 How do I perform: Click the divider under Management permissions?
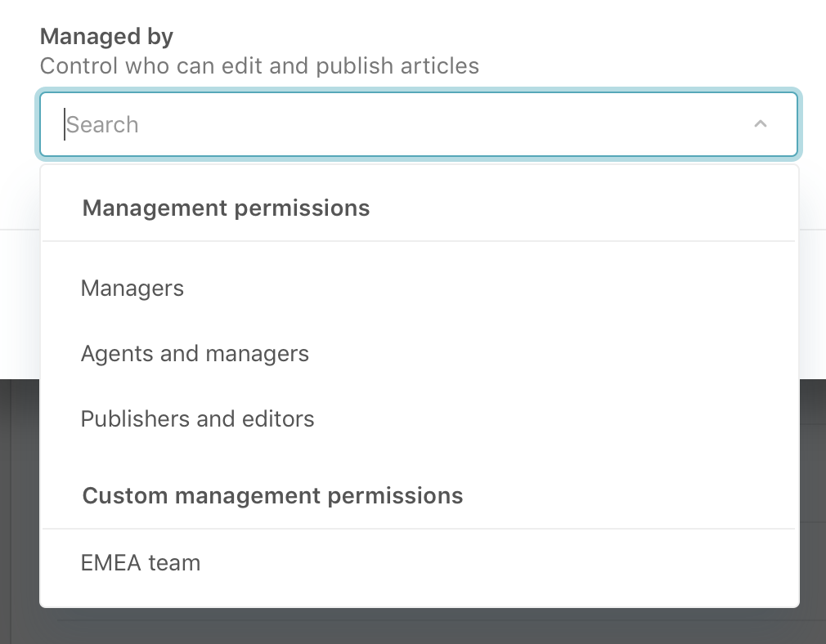[x=419, y=241]
